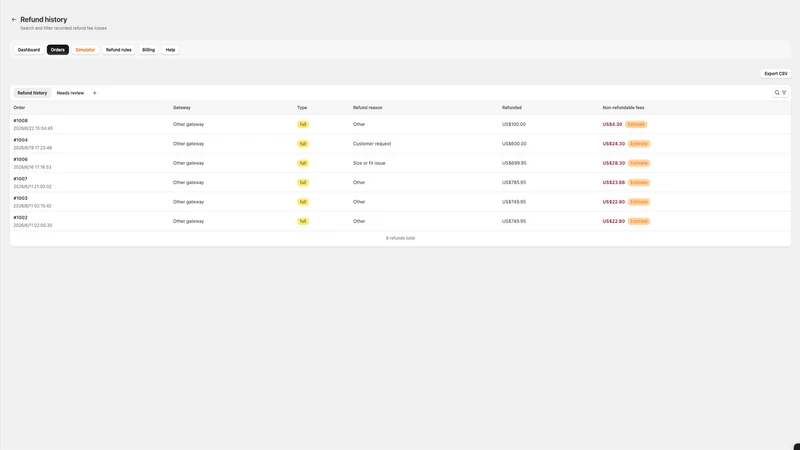Click the date 2026/6/11 02:05:30
This screenshot has width=800, height=450.
[33, 226]
